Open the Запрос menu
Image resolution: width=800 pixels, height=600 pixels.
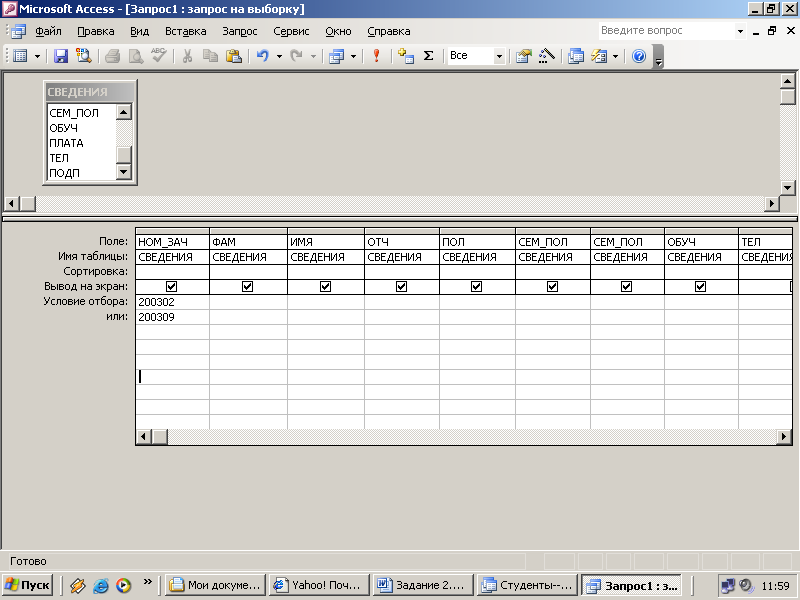(240, 32)
